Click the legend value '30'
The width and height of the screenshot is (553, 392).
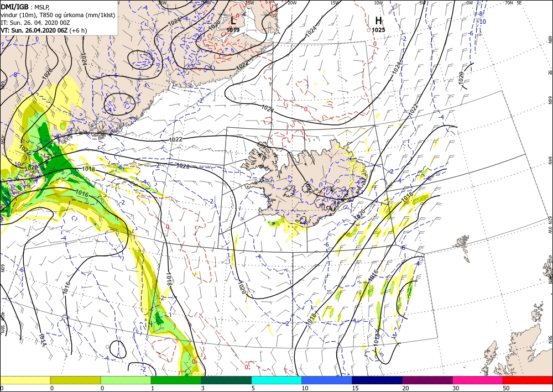(455, 388)
